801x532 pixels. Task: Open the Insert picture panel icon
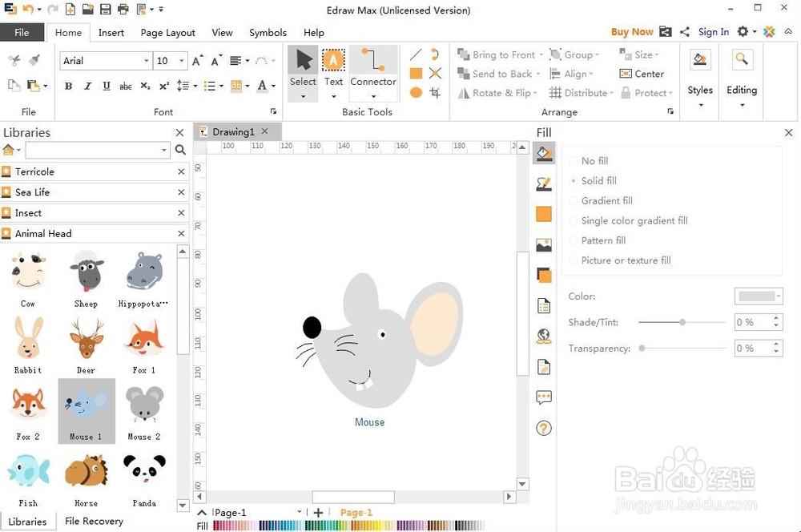click(544, 245)
